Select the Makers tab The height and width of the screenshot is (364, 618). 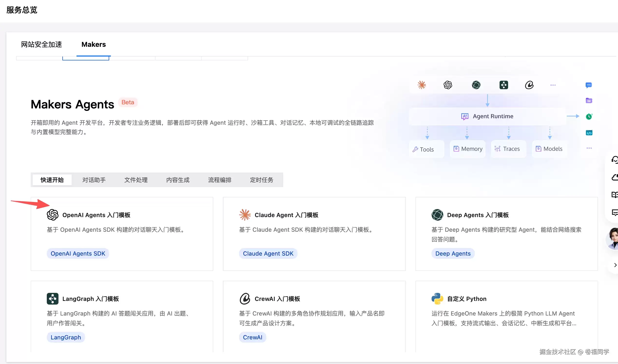tap(94, 44)
